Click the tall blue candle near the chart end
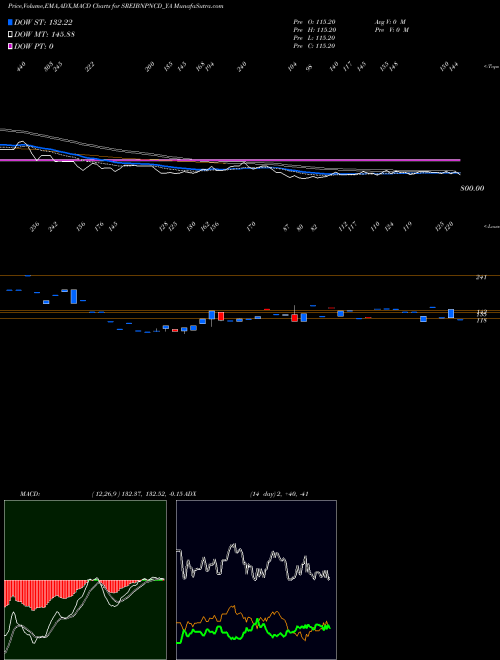This screenshot has width=500, height=660. pyautogui.click(x=451, y=314)
